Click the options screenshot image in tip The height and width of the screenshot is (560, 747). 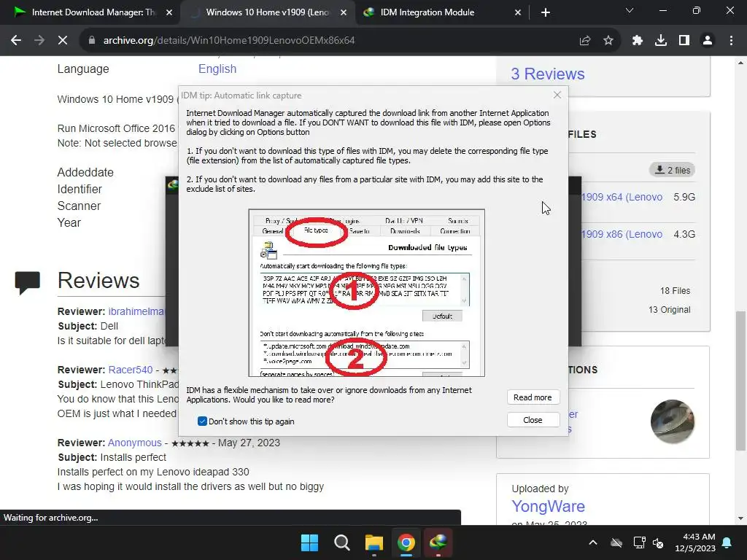click(x=366, y=293)
